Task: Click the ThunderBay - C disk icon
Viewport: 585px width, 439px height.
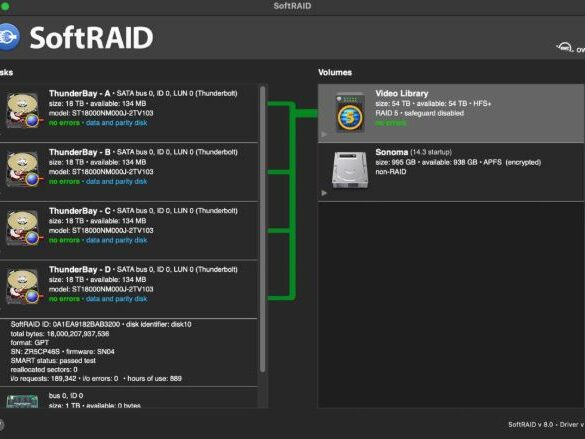Action: coord(24,228)
